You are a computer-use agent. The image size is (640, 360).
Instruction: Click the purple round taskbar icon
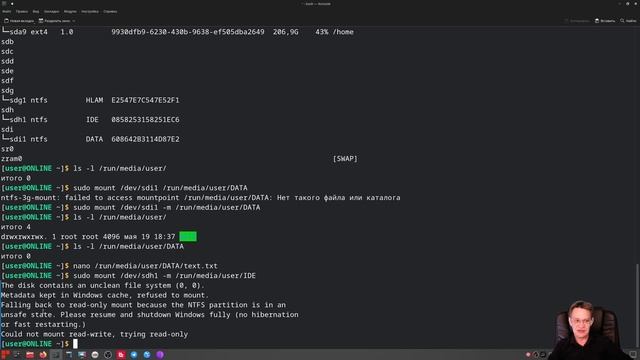160,355
